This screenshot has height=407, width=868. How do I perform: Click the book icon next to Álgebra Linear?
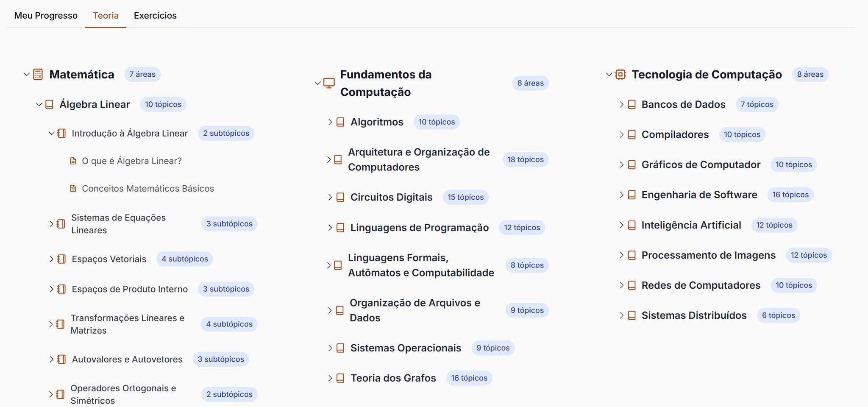tap(50, 105)
